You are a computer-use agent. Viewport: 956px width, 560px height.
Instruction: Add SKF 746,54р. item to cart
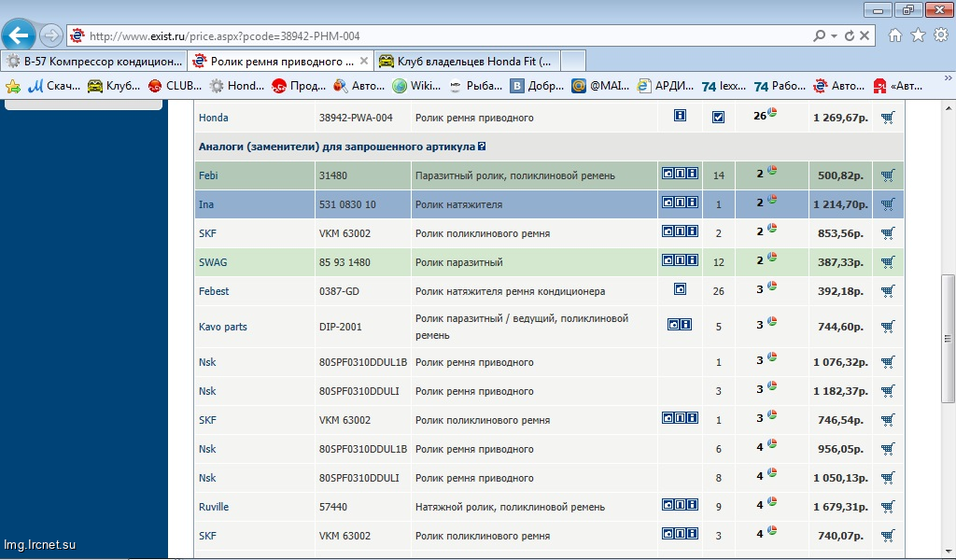pyautogui.click(x=888, y=420)
